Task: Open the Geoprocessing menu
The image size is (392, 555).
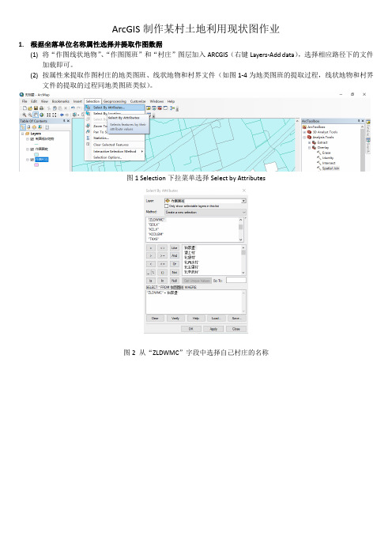Action: (x=115, y=101)
